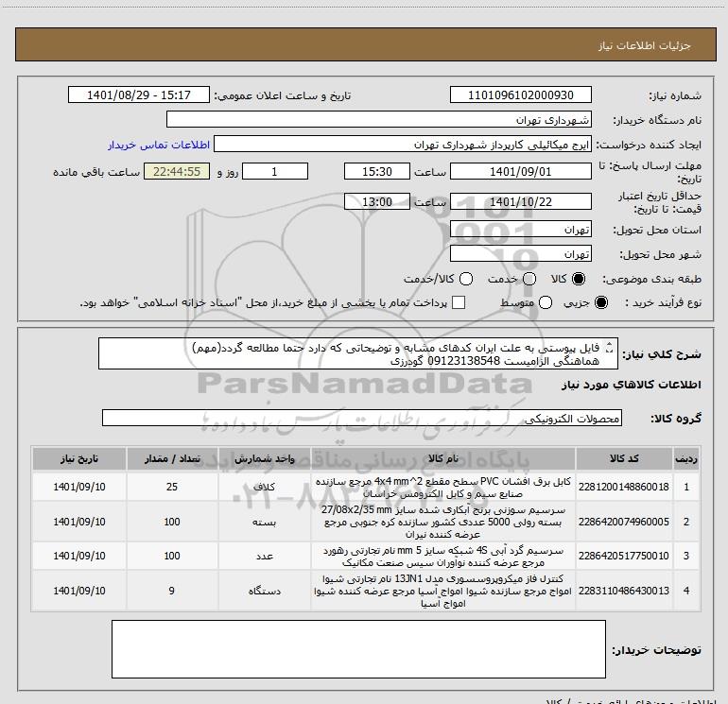The width and height of the screenshot is (728, 704).
Task: Click the blue round terminal name in row 3
Action: point(442,556)
